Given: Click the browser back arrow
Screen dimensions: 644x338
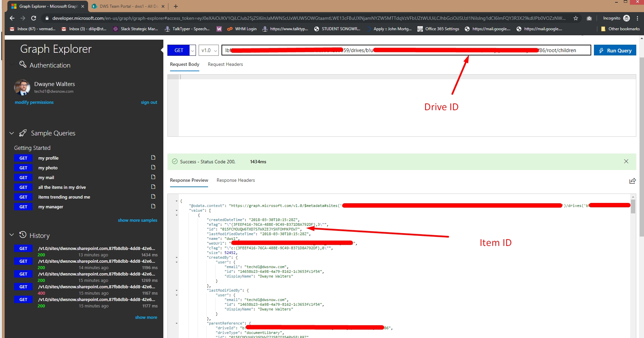Looking at the screenshot, I should [12, 18].
